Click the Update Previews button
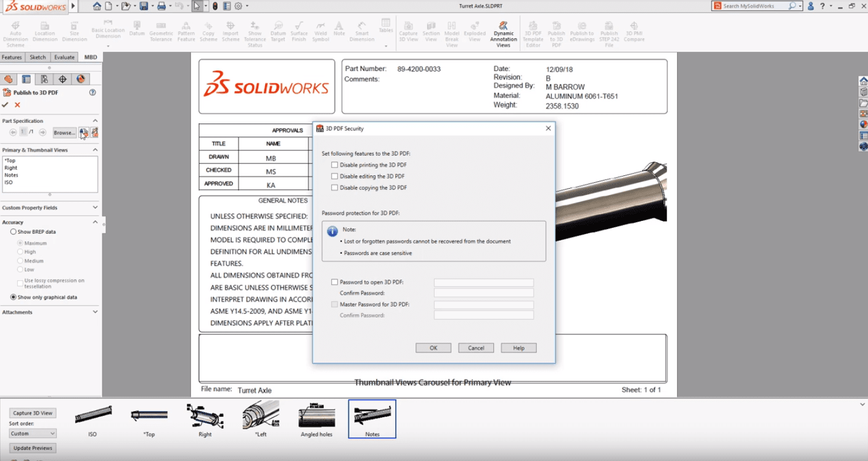Image resolution: width=868 pixels, height=461 pixels. click(33, 448)
